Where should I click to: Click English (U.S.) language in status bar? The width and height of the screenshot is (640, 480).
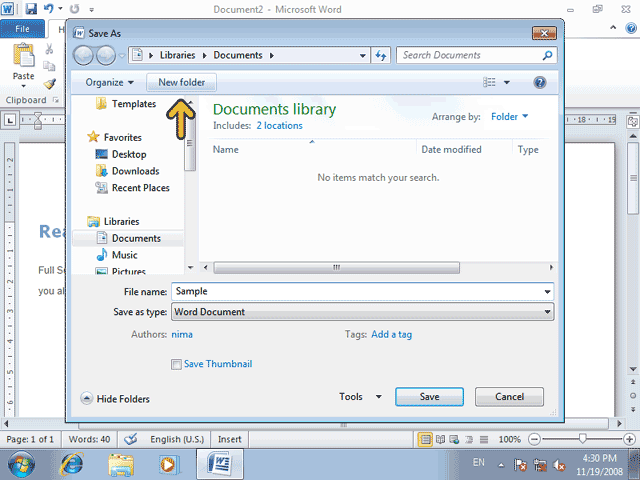[177, 440]
